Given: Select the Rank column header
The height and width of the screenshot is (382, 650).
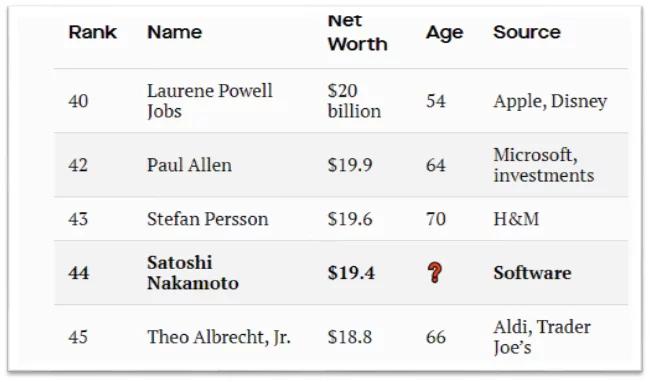Looking at the screenshot, I should (92, 32).
